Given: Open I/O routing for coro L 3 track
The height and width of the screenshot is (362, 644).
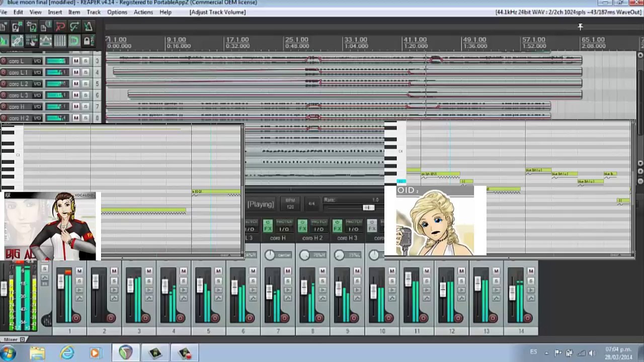Looking at the screenshot, I should click(37, 95).
